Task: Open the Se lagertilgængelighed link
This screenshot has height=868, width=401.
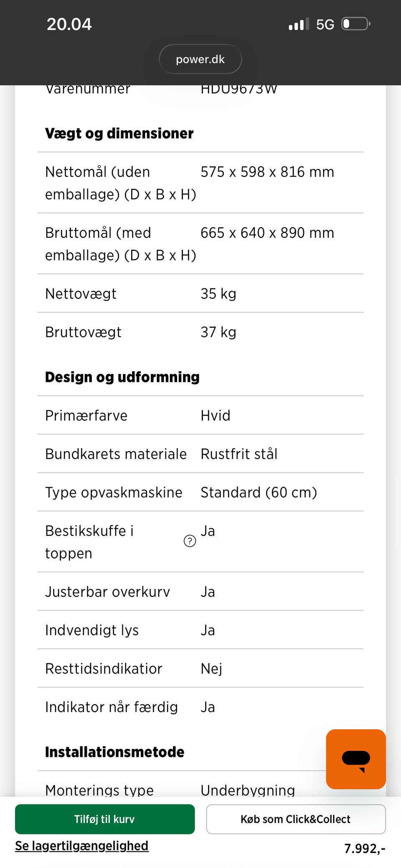Action: (x=82, y=846)
